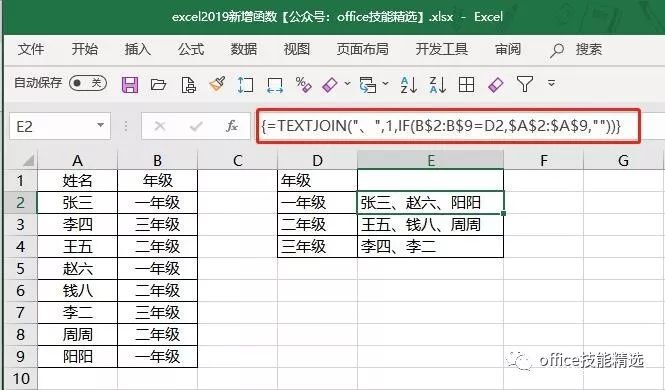
Task: Switch to the 审阅 tab
Action: (x=508, y=49)
